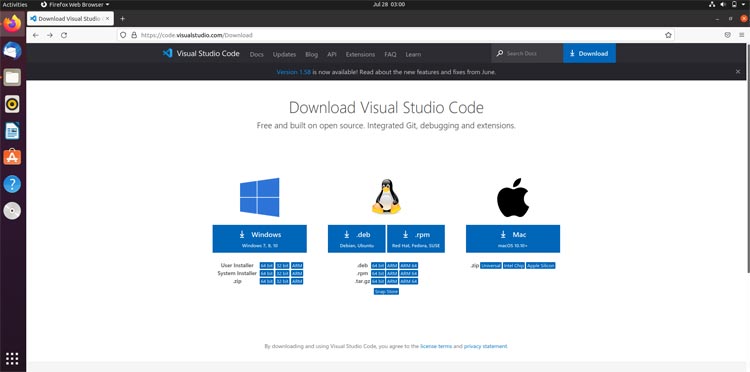The image size is (750, 372).
Task: Click the URL address bar
Action: click(396, 35)
